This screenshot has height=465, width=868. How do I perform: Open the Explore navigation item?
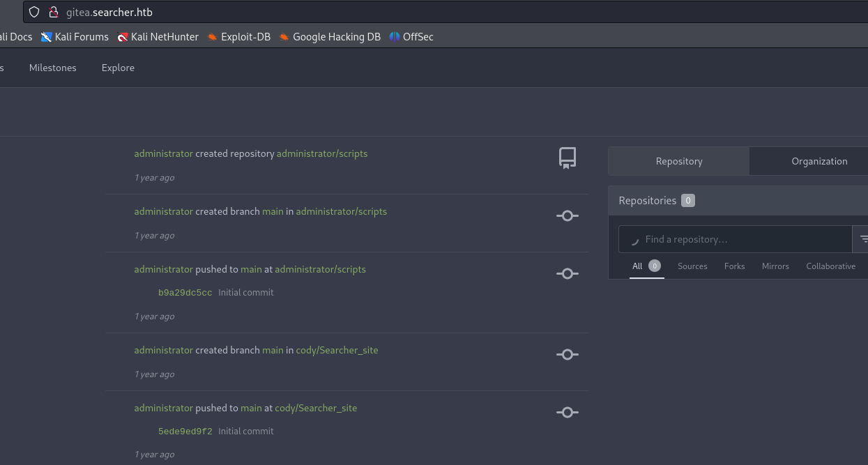[x=118, y=68]
